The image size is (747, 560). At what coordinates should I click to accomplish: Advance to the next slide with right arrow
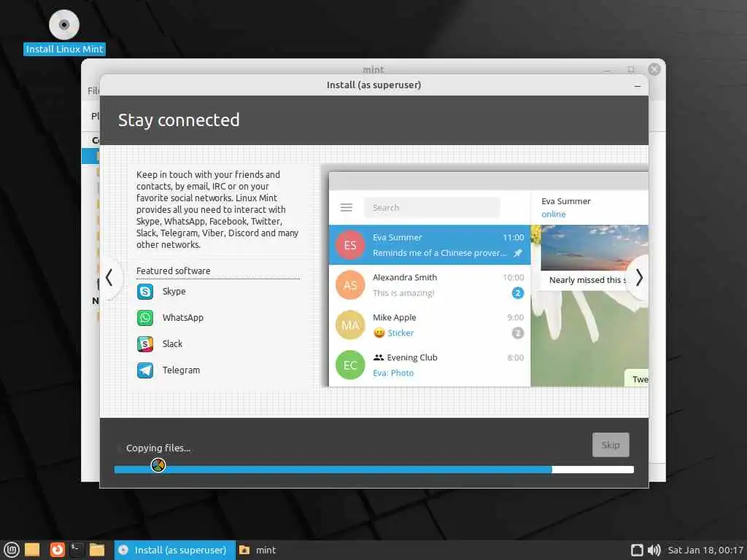[638, 278]
